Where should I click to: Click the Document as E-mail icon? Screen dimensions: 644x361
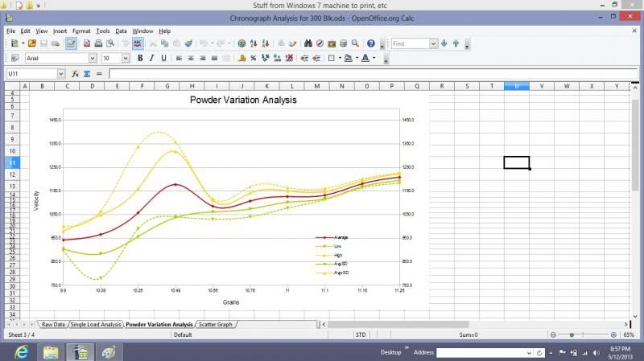56,43
